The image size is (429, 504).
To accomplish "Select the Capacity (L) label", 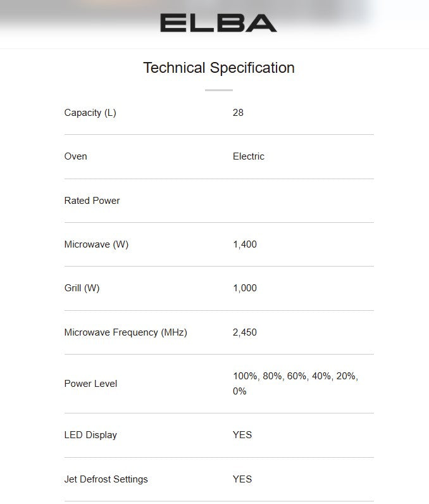I will (x=90, y=113).
